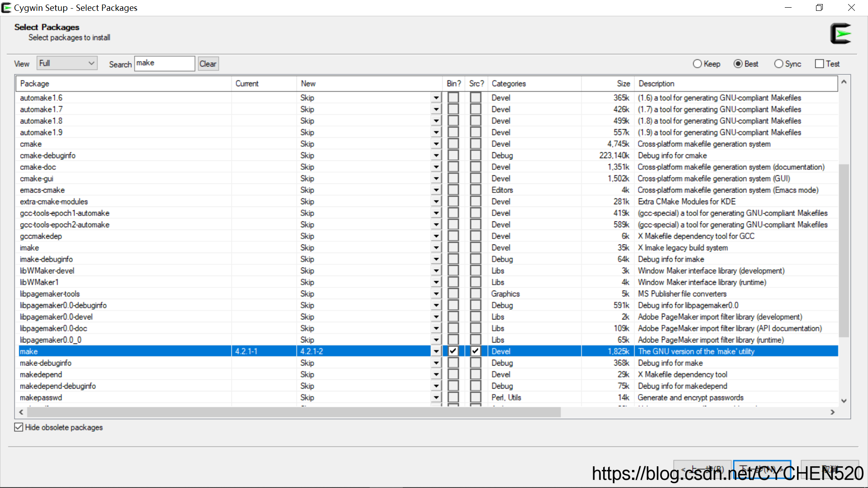Uncheck Hide obsolete packages

tap(19, 427)
